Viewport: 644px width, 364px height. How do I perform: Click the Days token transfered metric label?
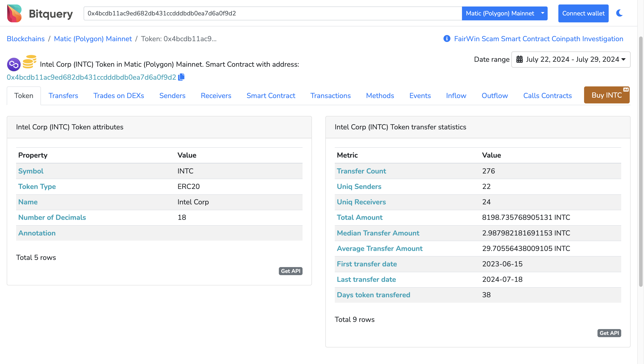tap(373, 295)
